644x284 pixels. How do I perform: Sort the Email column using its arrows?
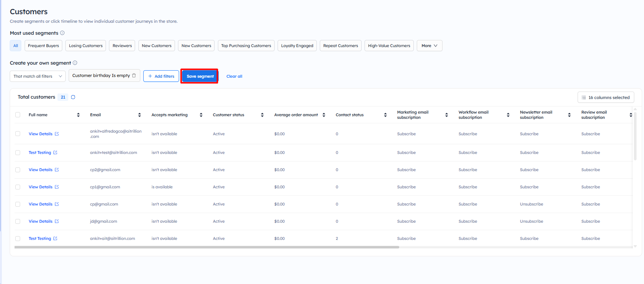(140, 115)
